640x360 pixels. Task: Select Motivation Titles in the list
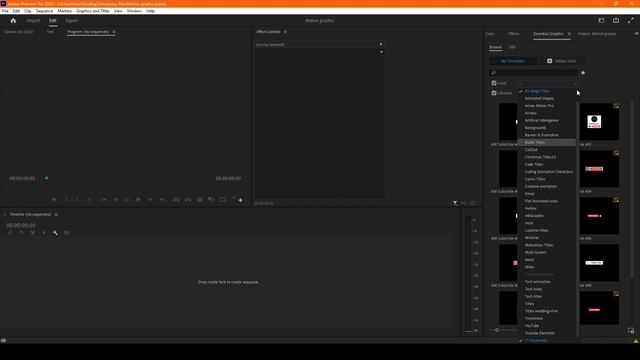click(539, 245)
